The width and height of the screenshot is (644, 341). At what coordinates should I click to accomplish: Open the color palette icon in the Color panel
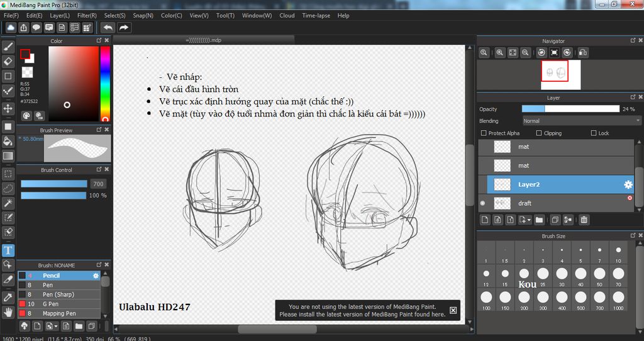click(x=26, y=115)
